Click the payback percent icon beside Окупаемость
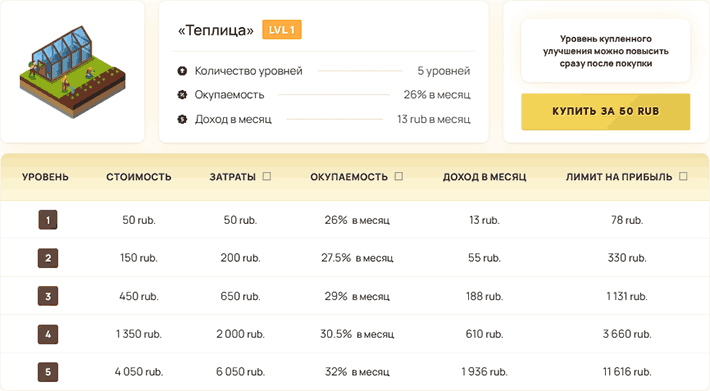The image size is (710, 391). (182, 95)
